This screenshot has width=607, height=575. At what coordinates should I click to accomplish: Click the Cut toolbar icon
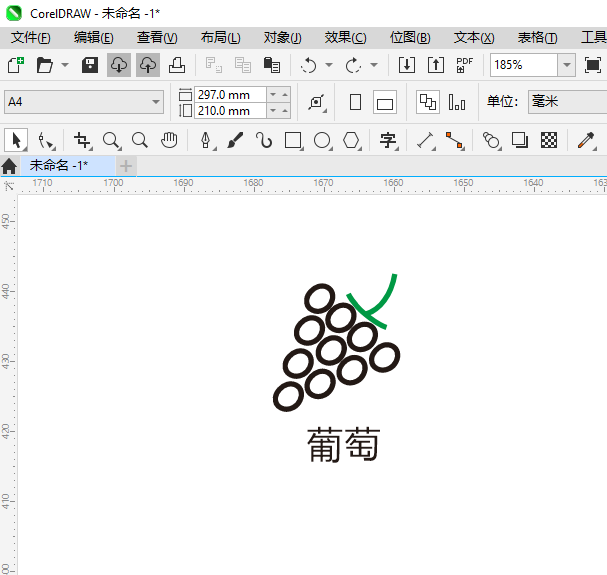pyautogui.click(x=214, y=65)
